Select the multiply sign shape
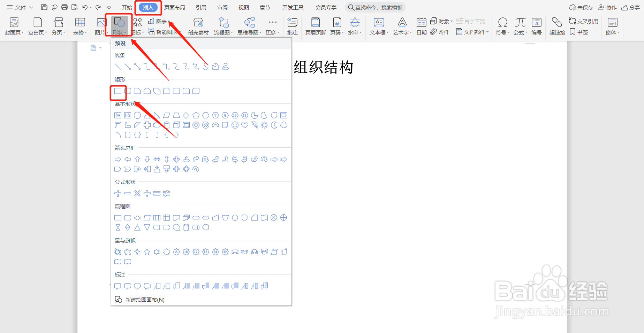Screen dimensions: 644x333 pos(137,193)
